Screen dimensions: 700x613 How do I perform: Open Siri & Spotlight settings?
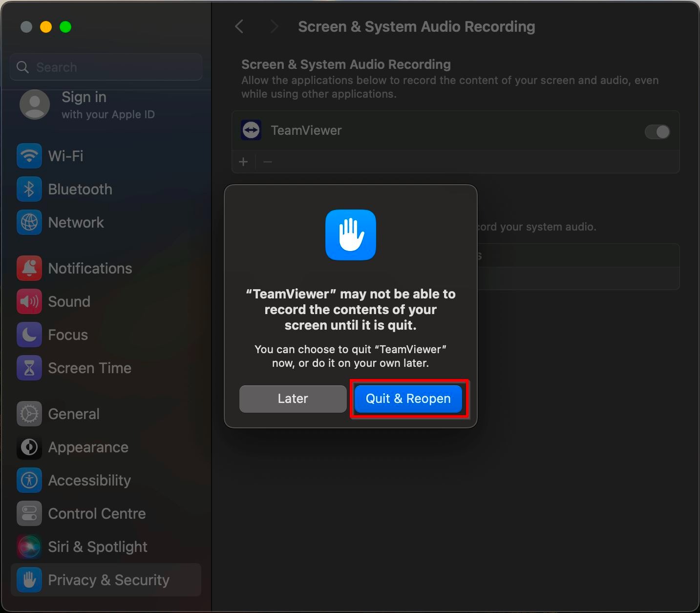point(97,547)
